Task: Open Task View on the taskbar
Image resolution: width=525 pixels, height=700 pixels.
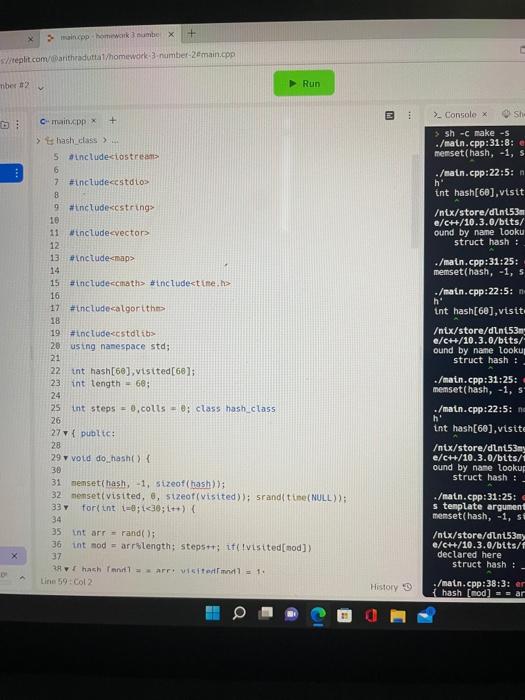Action: click(x=265, y=613)
